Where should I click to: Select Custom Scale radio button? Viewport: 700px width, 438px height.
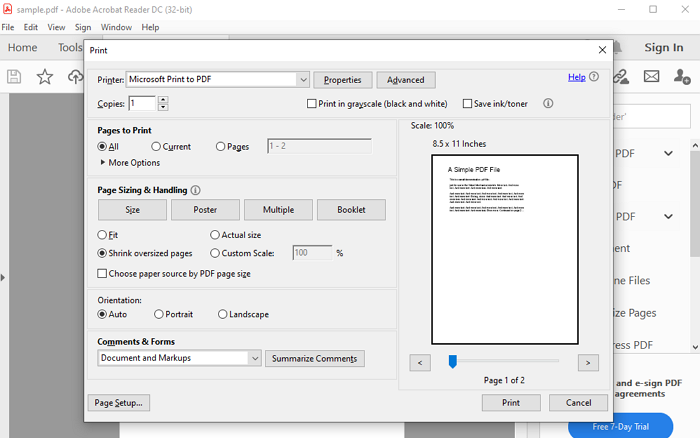(x=215, y=253)
